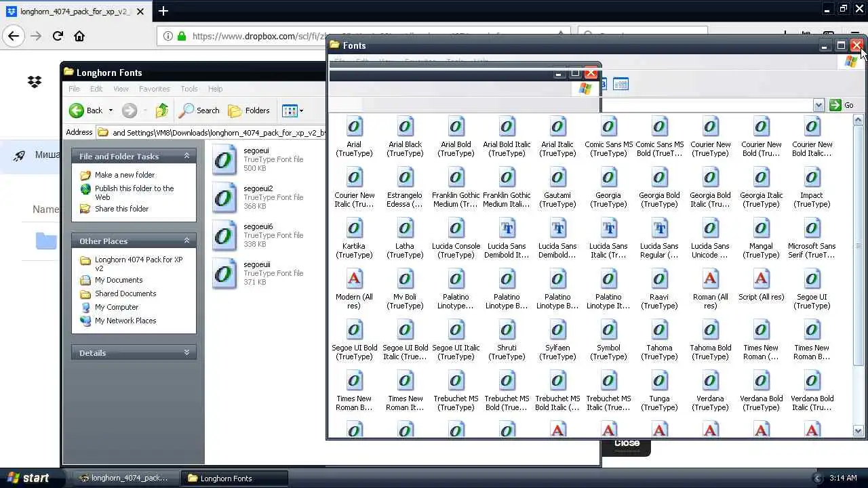Select the Arial Black font icon
Image resolution: width=868 pixels, height=488 pixels.
[x=405, y=127]
